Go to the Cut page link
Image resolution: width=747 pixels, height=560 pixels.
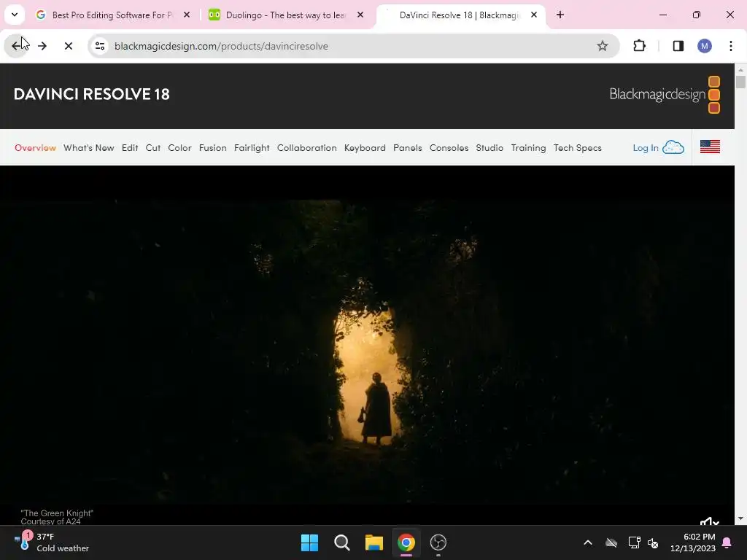153,148
